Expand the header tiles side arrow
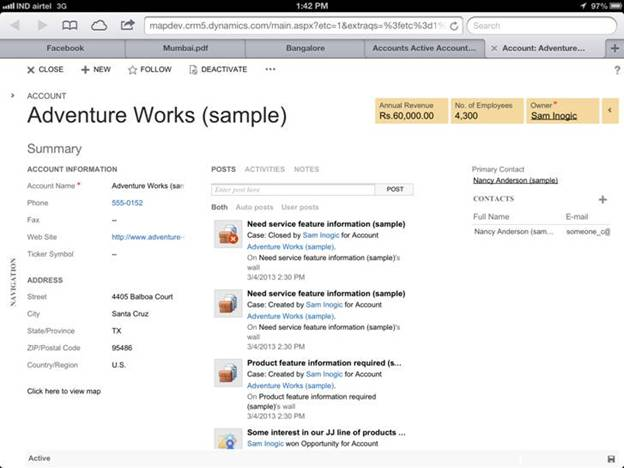Screen dimensions: 624x468 (611, 110)
